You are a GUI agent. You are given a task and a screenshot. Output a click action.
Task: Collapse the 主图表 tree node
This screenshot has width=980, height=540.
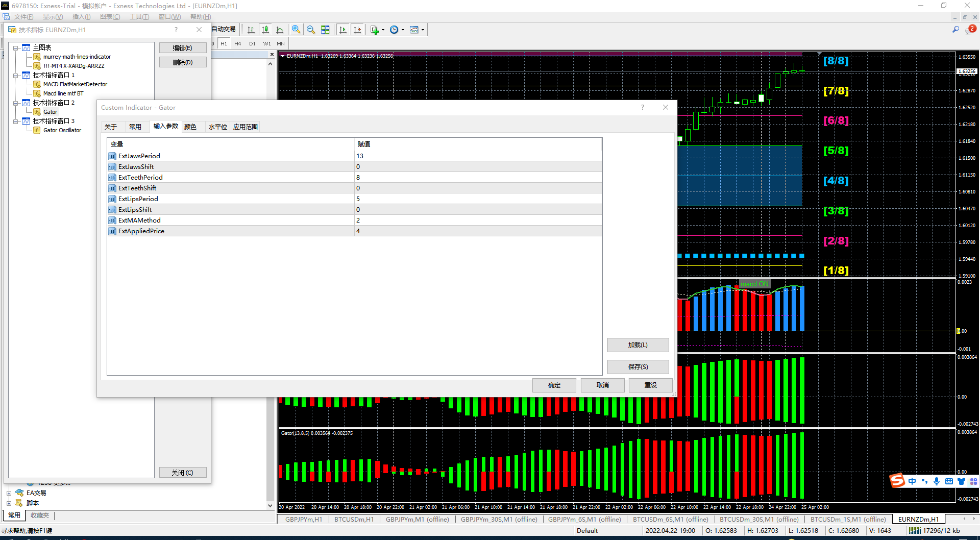(x=16, y=48)
